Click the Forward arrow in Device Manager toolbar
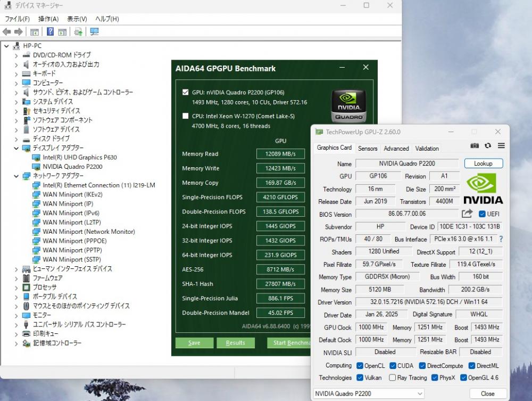 (18, 32)
